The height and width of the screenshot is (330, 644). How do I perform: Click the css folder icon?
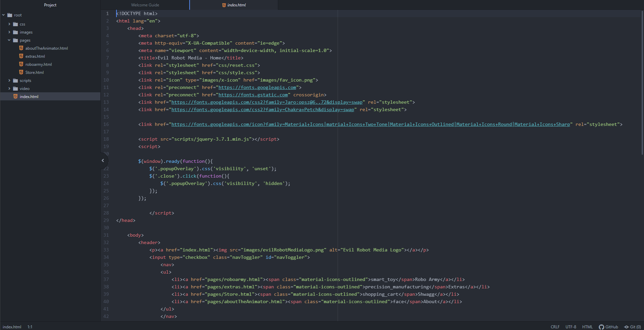[x=15, y=24]
